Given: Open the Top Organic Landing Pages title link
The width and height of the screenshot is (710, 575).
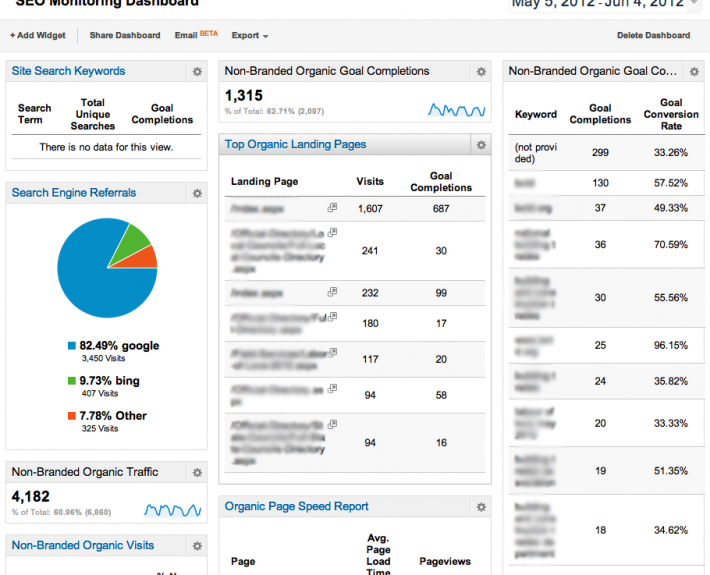Looking at the screenshot, I should [295, 145].
